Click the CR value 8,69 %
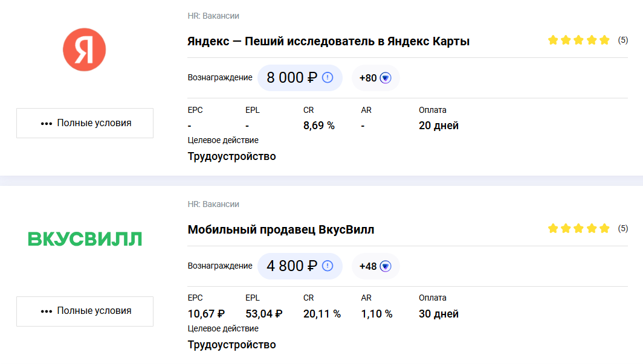The height and width of the screenshot is (364, 643). (319, 126)
